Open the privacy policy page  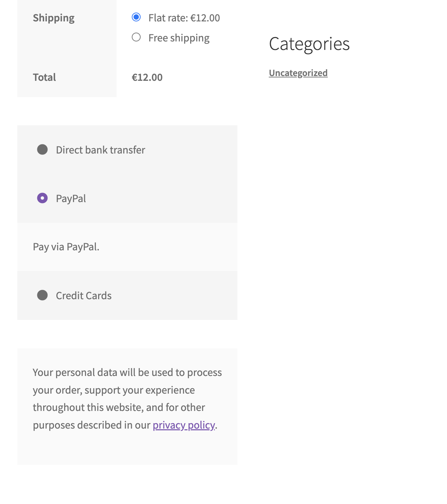(183, 425)
